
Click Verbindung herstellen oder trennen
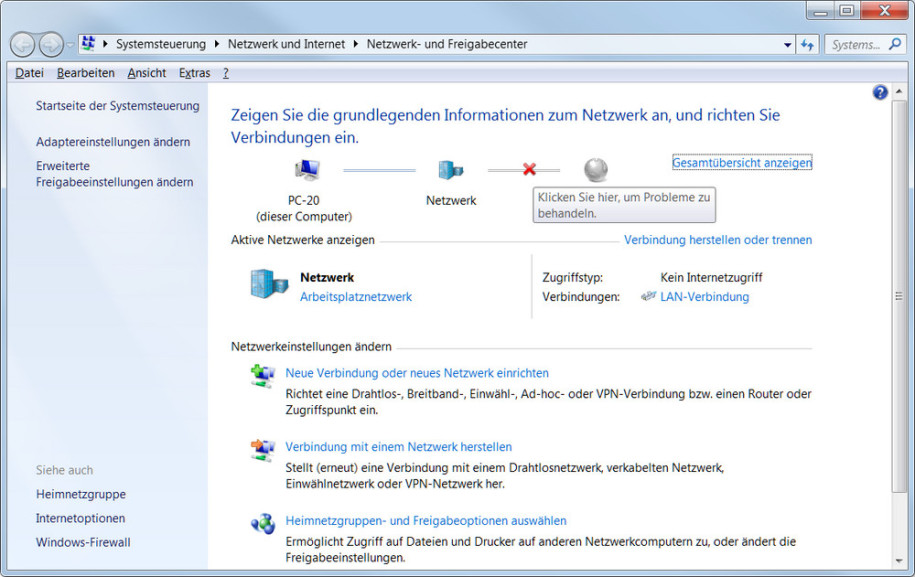(718, 240)
